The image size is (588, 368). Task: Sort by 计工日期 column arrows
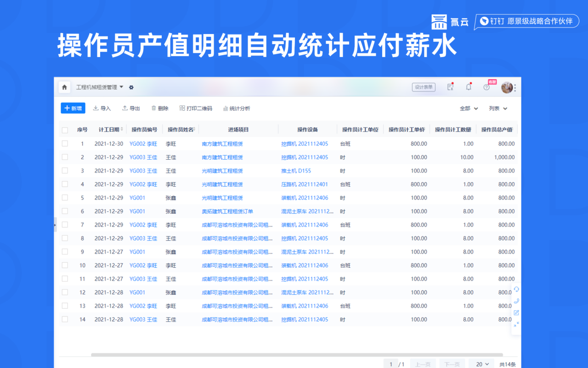click(122, 130)
